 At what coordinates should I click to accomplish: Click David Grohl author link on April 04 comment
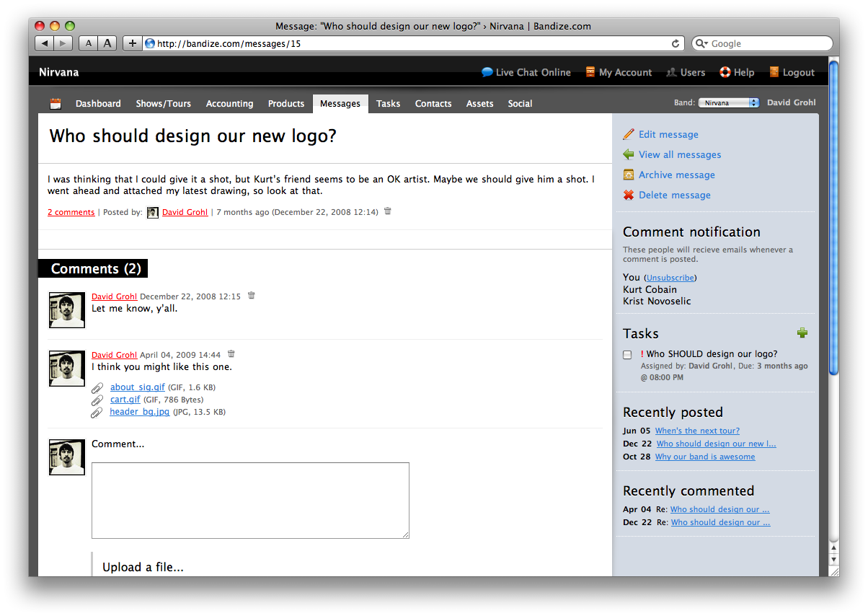[114, 355]
